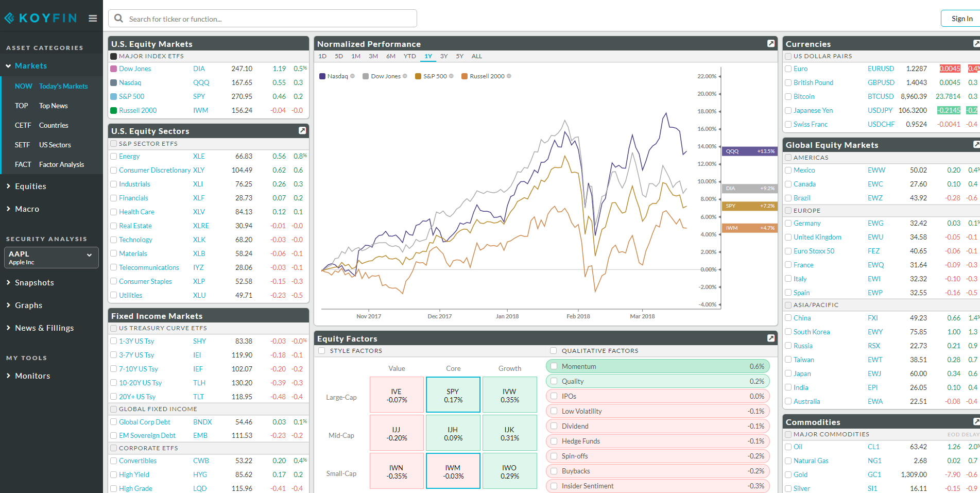The image size is (980, 493).
Task: Select the IJJ mid-cap value factor box
Action: click(x=397, y=433)
